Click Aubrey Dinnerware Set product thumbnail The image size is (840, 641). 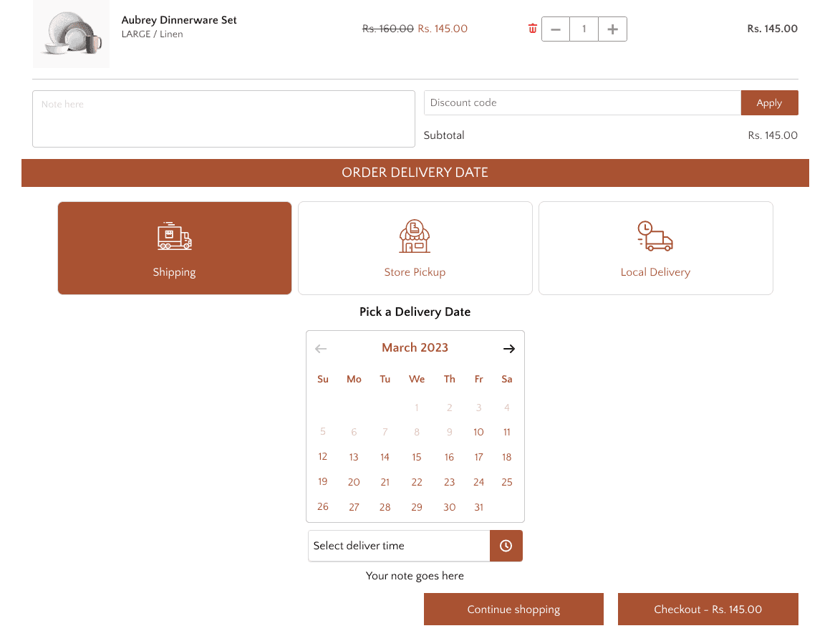tap(71, 34)
